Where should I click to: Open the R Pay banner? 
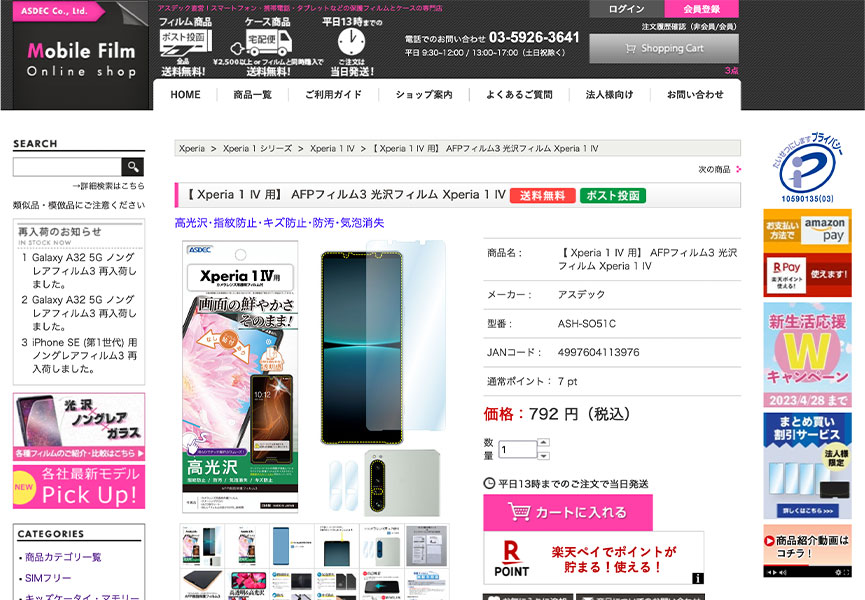tap(808, 275)
